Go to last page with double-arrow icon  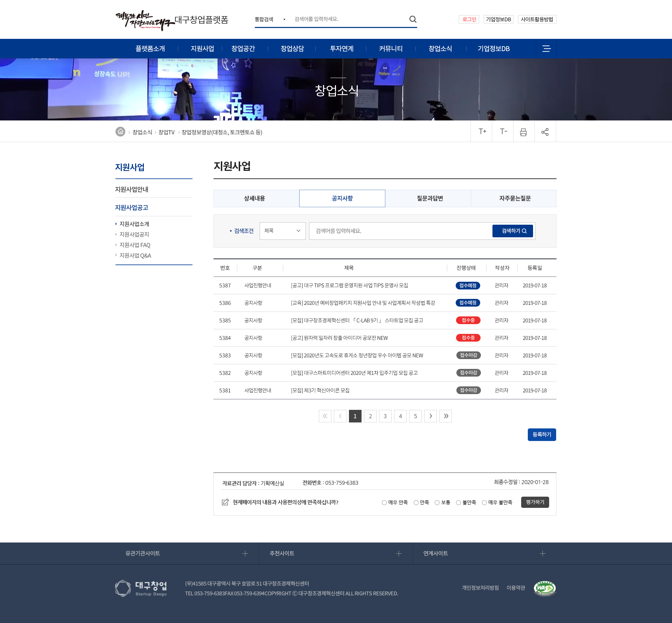(445, 416)
